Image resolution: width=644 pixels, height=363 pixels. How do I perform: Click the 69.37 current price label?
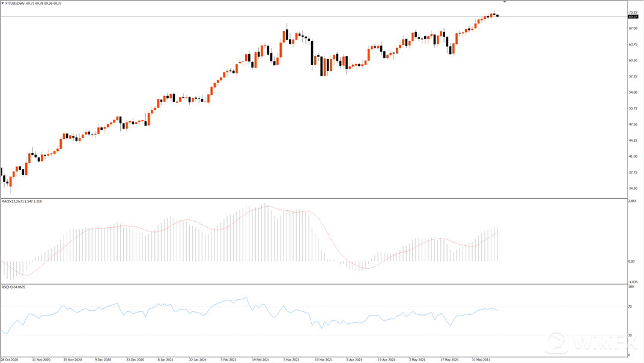point(633,17)
